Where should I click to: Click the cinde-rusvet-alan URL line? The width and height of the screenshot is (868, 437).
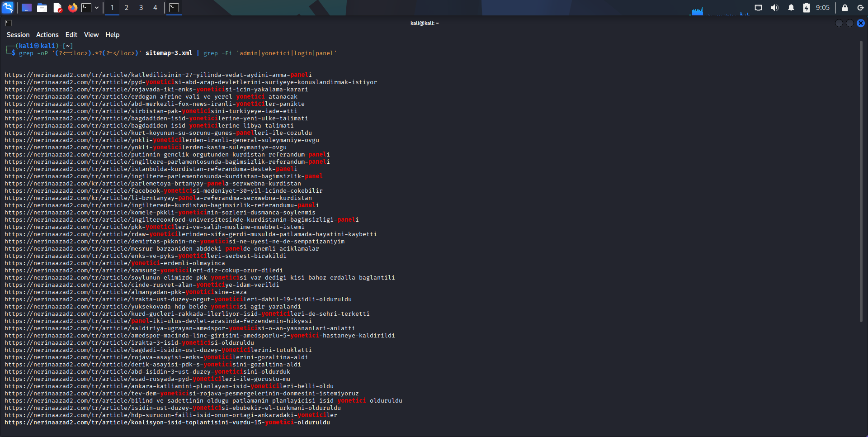[142, 285]
